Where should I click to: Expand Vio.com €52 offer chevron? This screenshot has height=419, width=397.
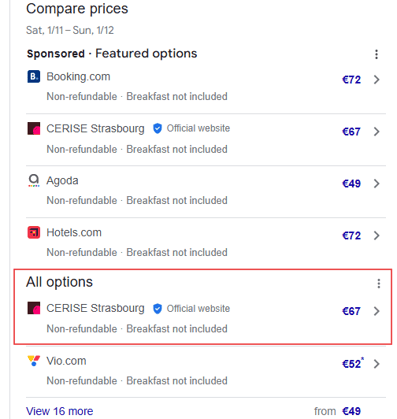(377, 364)
